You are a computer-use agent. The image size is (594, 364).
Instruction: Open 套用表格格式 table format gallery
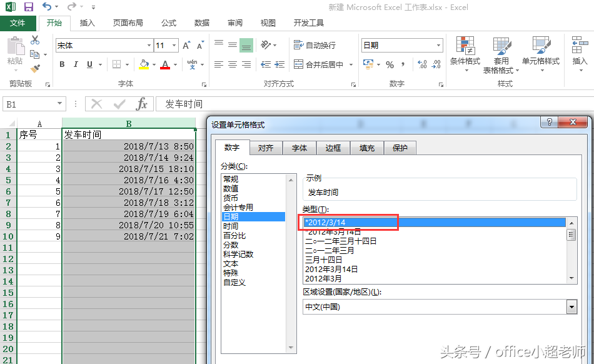pos(501,55)
